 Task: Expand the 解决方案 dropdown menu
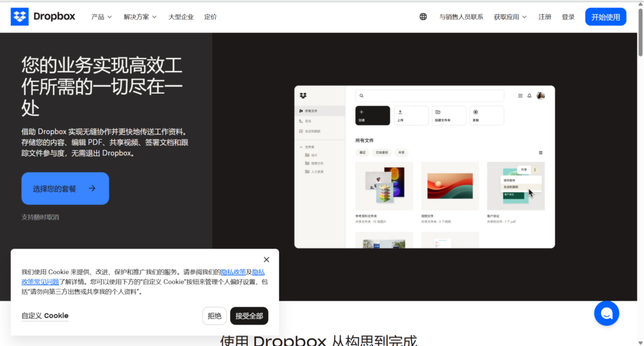[x=140, y=17]
